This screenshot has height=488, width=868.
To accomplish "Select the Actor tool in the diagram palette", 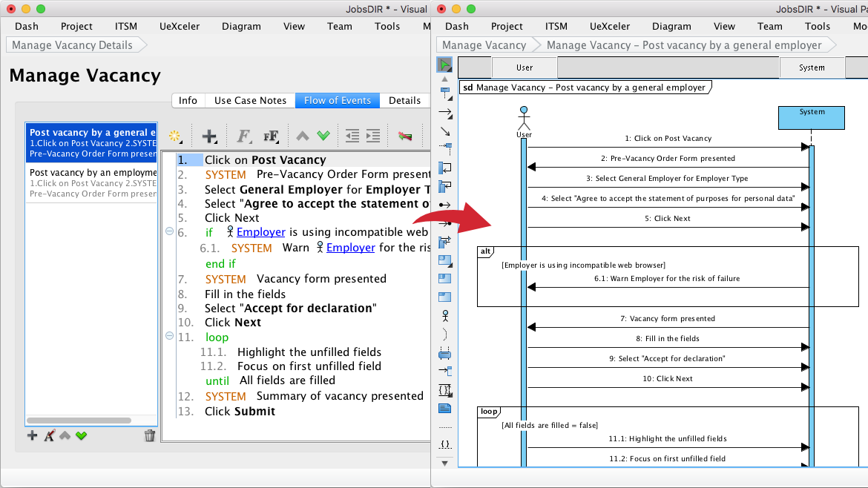I will click(444, 314).
